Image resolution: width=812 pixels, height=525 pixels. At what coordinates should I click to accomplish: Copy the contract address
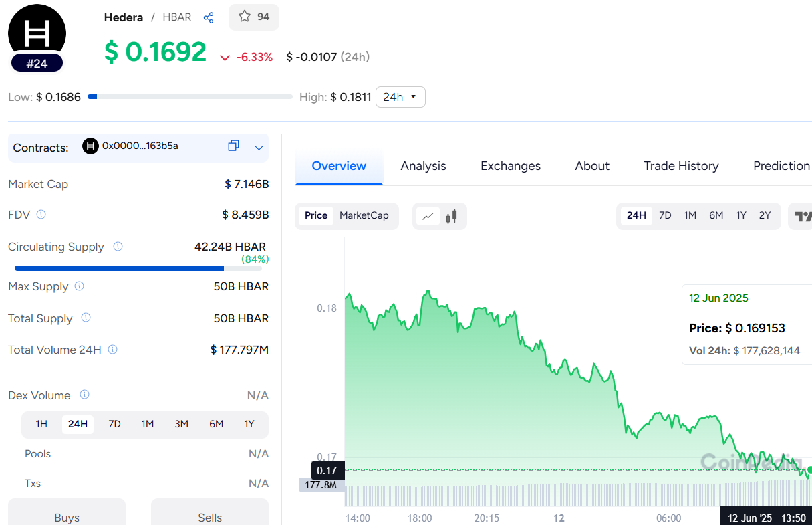tap(233, 146)
